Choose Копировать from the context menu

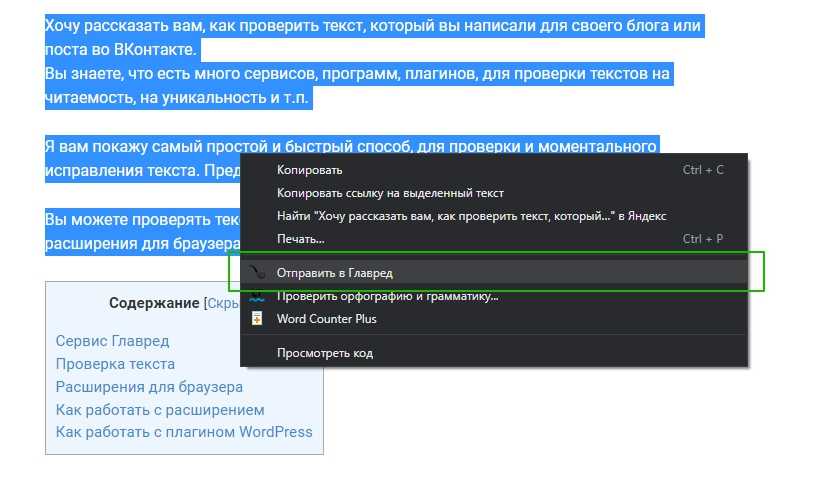click(310, 170)
